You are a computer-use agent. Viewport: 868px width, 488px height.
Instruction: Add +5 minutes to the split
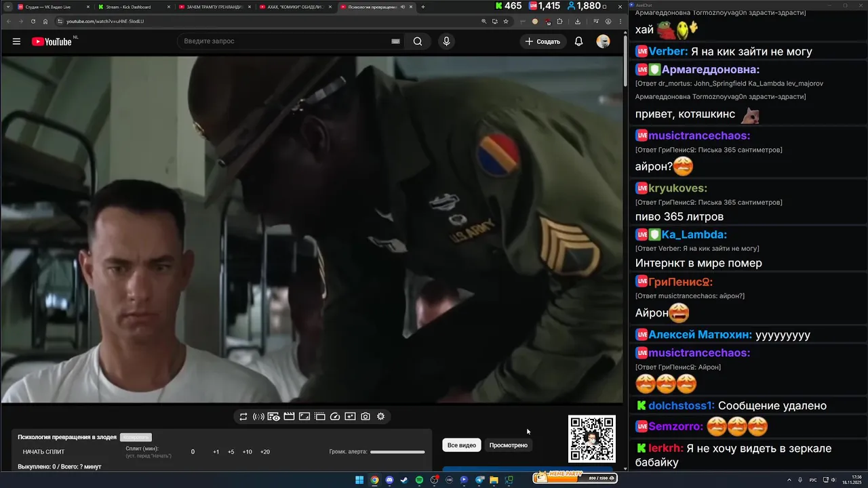pyautogui.click(x=231, y=452)
